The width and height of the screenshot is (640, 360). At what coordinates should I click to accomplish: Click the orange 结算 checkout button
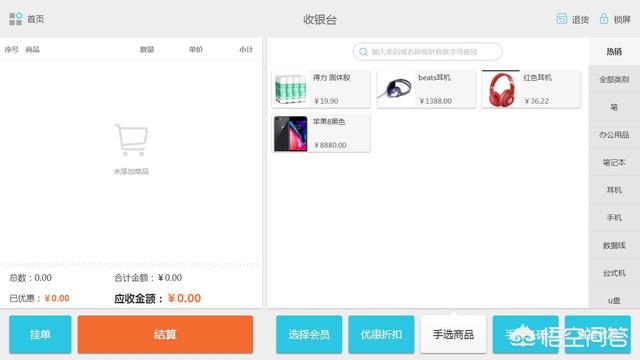pos(165,334)
